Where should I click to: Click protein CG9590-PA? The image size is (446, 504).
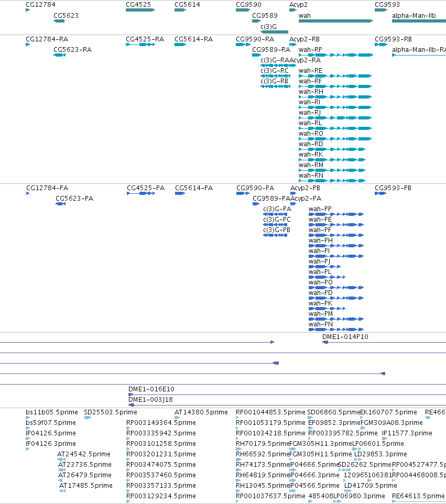coord(255,188)
